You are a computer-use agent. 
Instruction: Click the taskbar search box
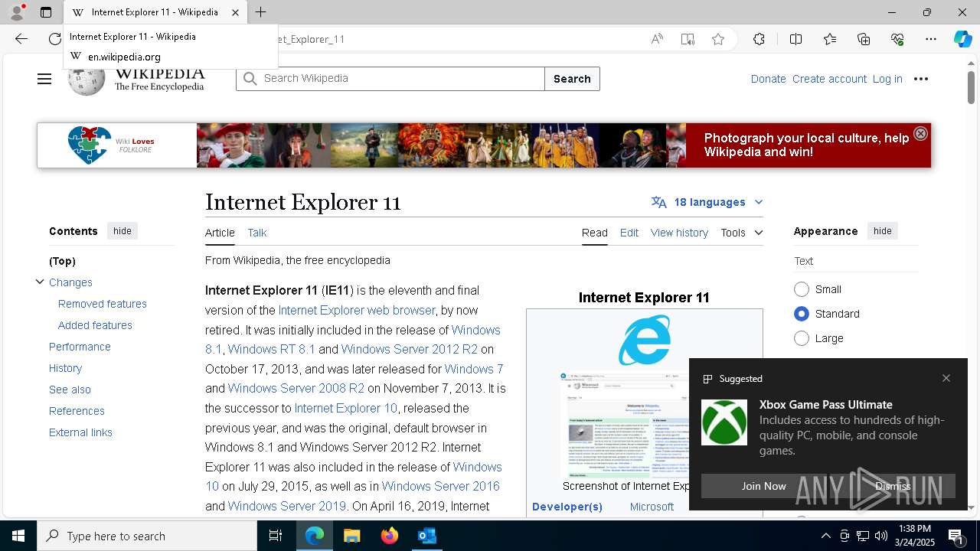click(147, 536)
